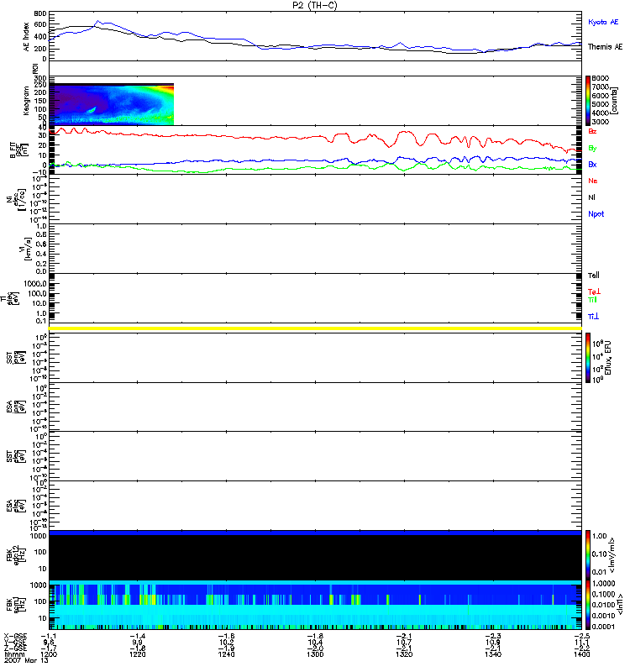
Task: Click the yellow horizontal status bar
Action: (315, 328)
